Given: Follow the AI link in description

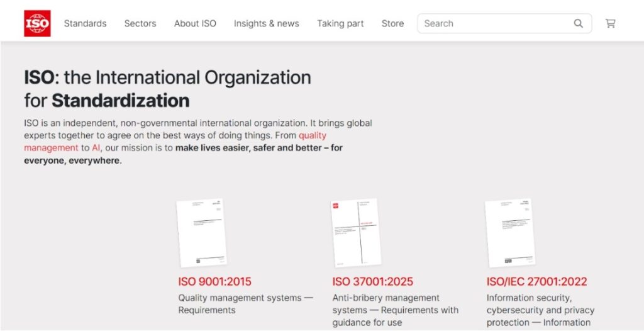Looking at the screenshot, I should tap(96, 148).
